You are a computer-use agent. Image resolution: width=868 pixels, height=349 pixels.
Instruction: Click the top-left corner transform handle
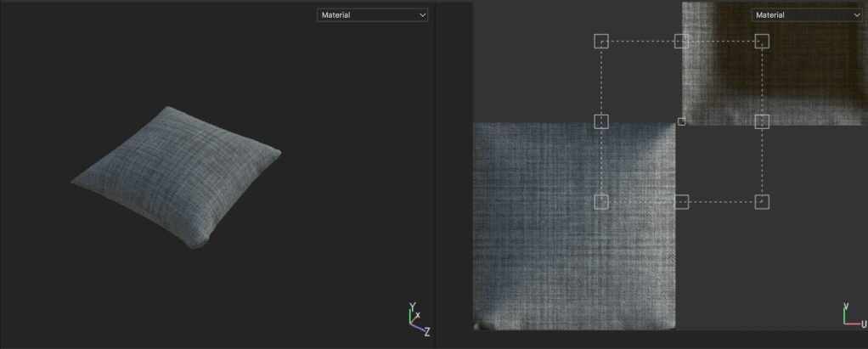[x=601, y=41]
